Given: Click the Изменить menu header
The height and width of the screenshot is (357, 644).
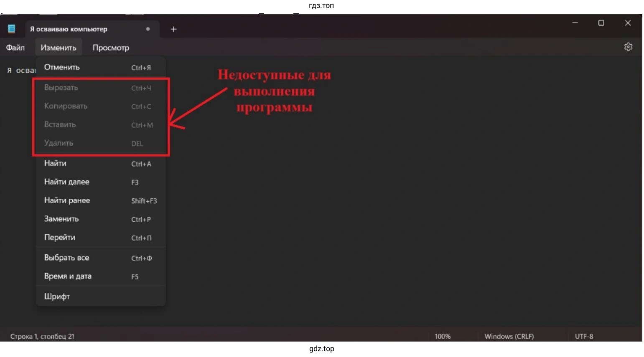Looking at the screenshot, I should (59, 47).
